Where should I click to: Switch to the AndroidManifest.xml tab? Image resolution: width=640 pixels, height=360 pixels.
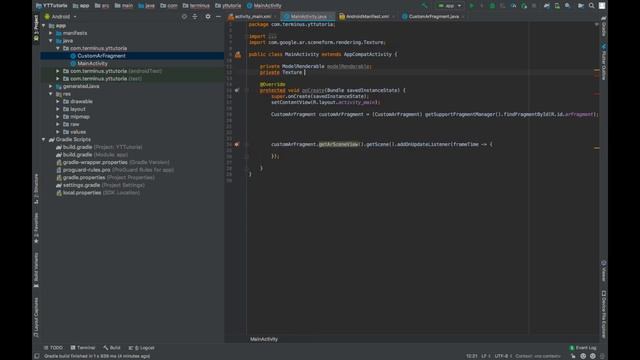click(x=367, y=17)
